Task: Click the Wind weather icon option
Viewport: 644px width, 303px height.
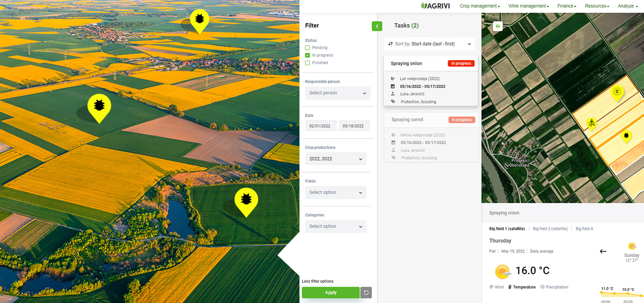Action: coord(496,287)
